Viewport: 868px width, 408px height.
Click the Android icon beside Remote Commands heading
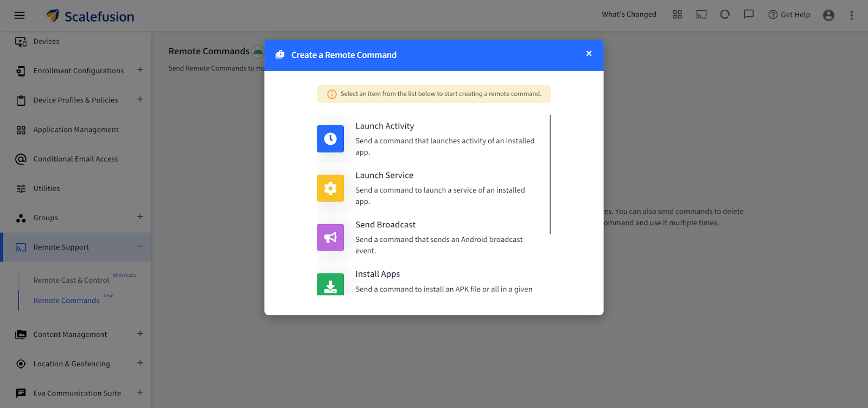click(258, 52)
